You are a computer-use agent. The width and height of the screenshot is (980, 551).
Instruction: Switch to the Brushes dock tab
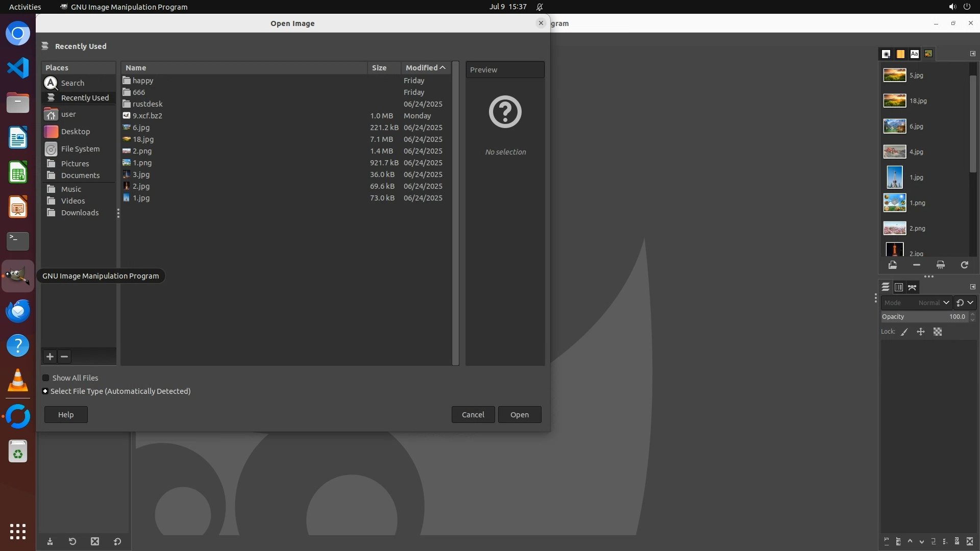pos(887,54)
